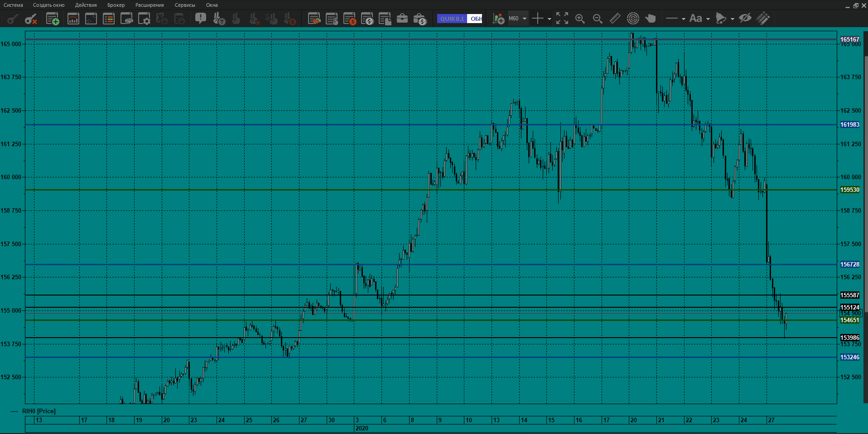Click the 165167 price level label
The image size is (868, 434).
pos(850,39)
